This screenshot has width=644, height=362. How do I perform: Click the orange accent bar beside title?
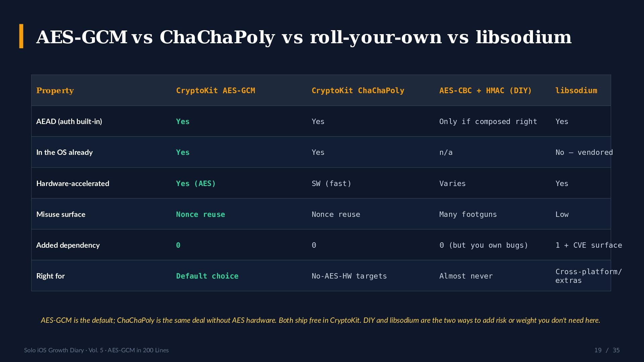coord(21,36)
